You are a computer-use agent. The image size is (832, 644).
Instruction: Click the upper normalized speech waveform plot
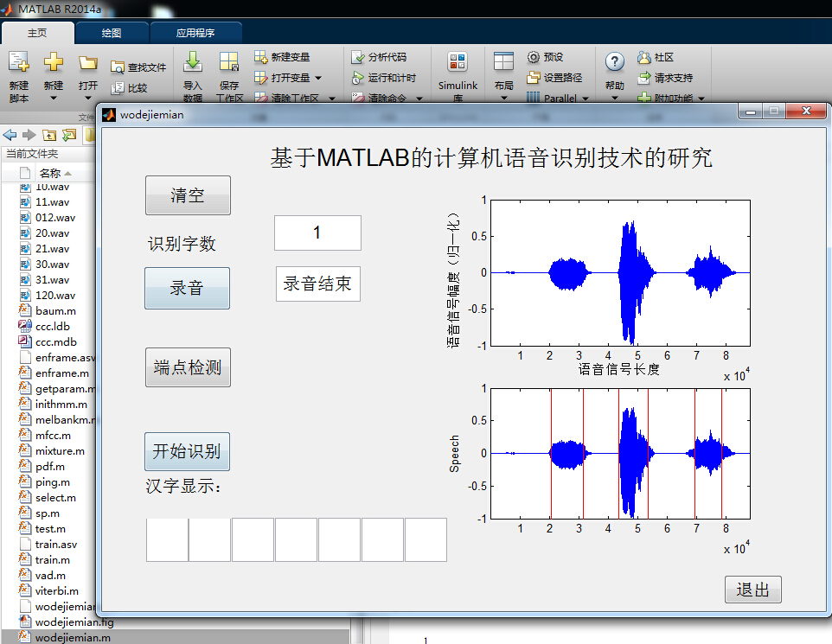tap(620, 272)
